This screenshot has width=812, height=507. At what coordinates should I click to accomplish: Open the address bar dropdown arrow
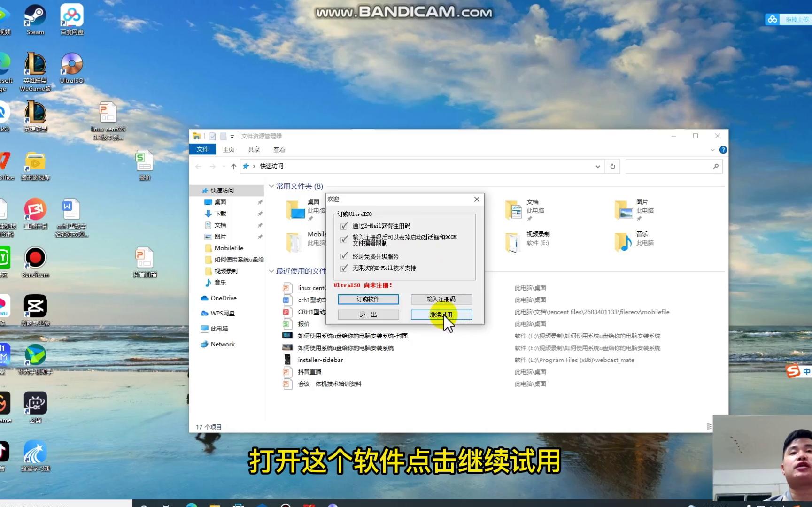click(x=597, y=166)
